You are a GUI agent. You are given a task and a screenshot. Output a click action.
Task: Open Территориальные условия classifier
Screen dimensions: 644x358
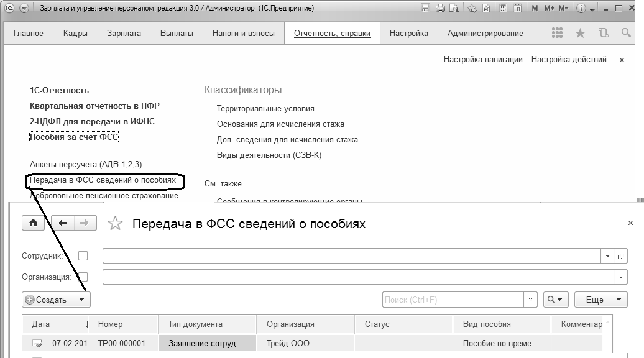(265, 109)
